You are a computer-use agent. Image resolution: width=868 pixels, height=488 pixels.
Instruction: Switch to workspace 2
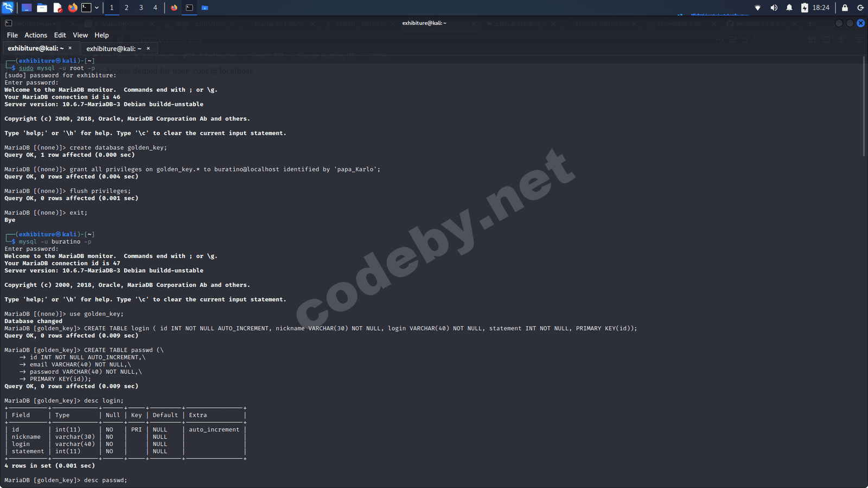pos(126,8)
